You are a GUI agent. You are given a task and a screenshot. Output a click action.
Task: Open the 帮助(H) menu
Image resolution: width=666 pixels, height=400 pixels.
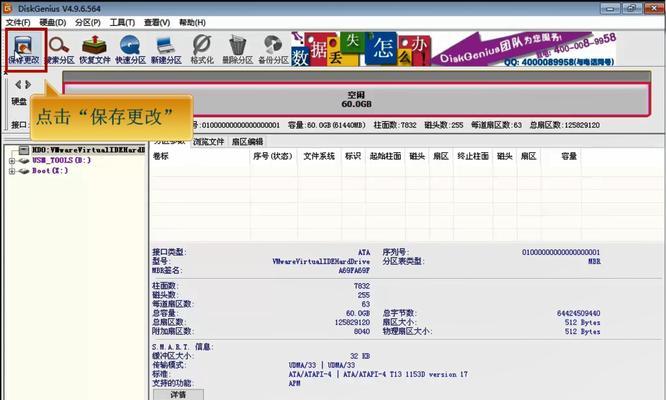pos(192,23)
